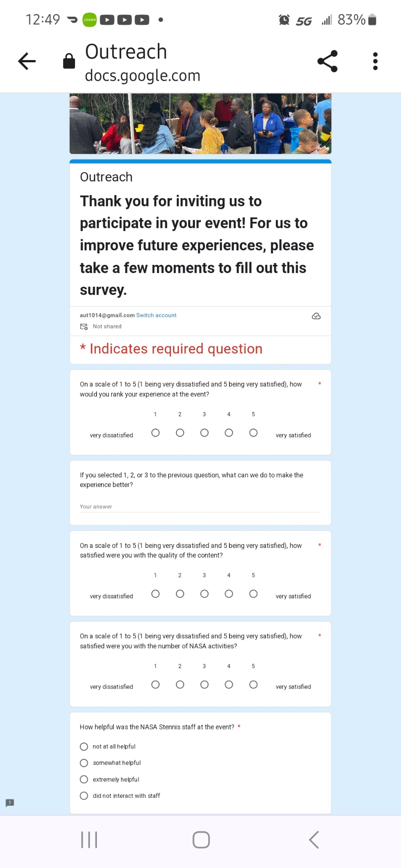Tap the padlock site security icon

69,61
